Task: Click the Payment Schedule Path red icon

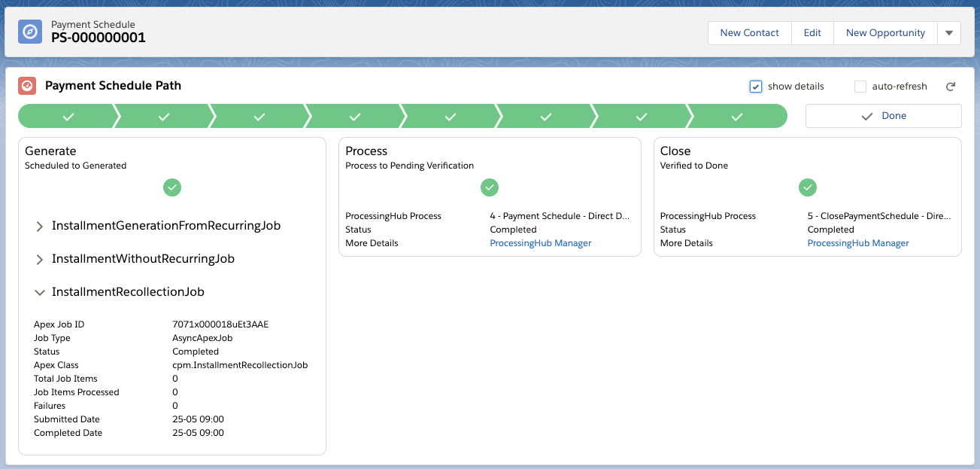Action: 27,86
